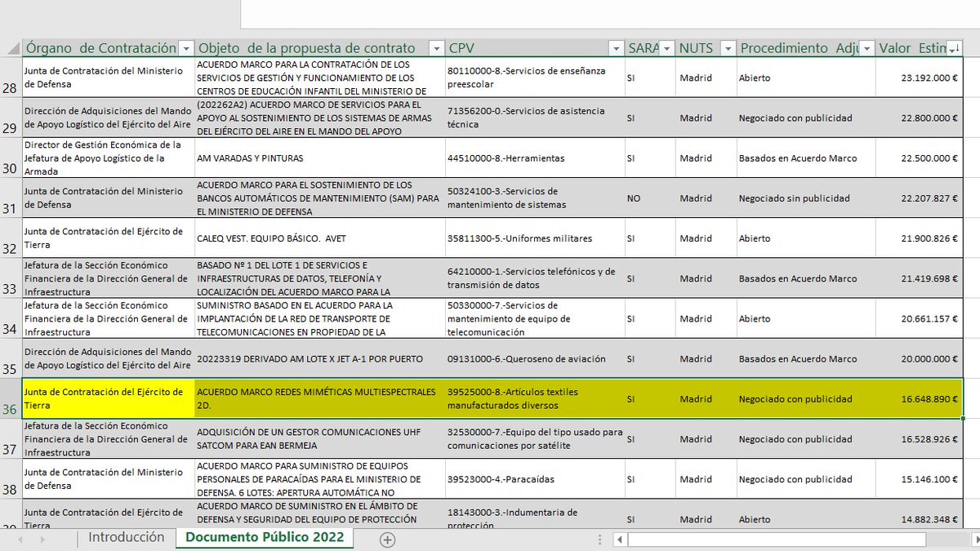The image size is (980, 551).
Task: Click the SARA cell showing 'NO'
Action: pyautogui.click(x=650, y=198)
